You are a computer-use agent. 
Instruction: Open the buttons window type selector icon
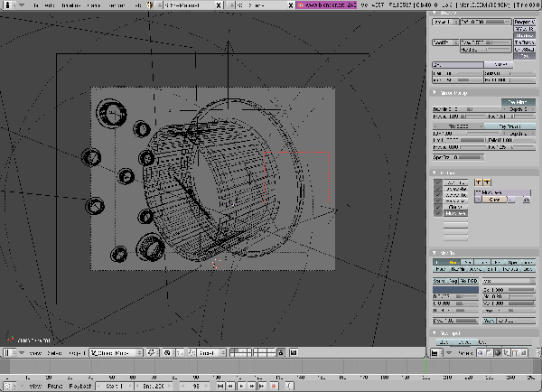click(x=435, y=353)
